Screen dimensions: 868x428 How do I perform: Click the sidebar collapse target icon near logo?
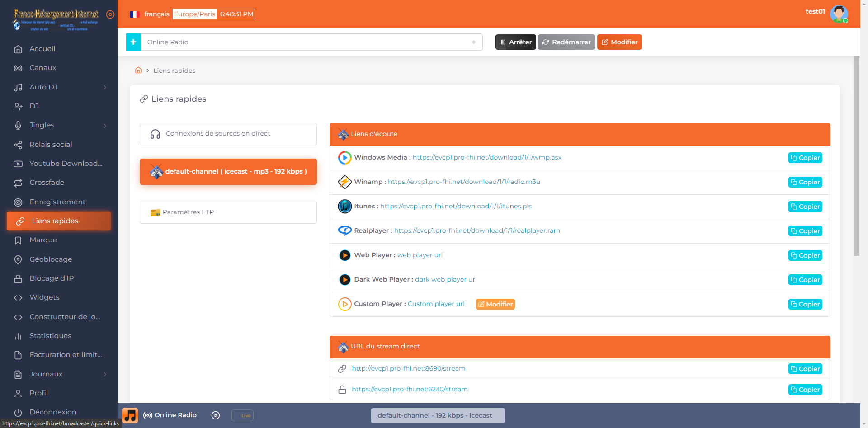click(110, 14)
